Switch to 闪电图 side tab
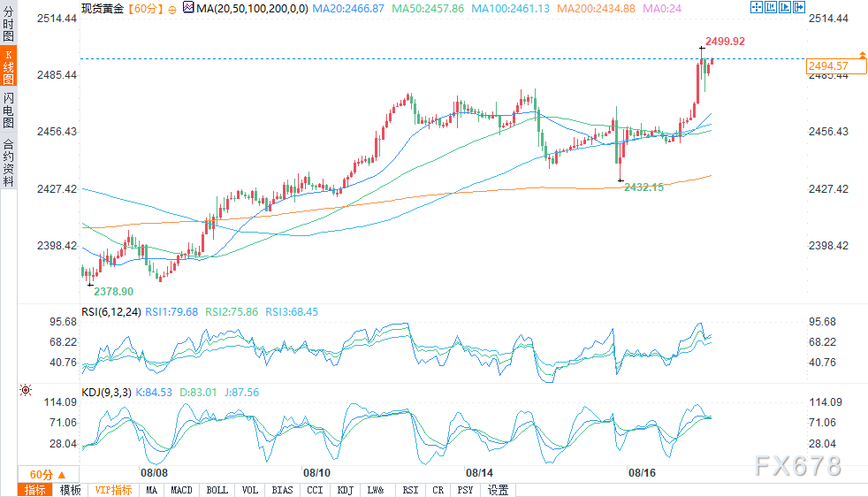This screenshot has height=497, width=868. tap(8, 110)
